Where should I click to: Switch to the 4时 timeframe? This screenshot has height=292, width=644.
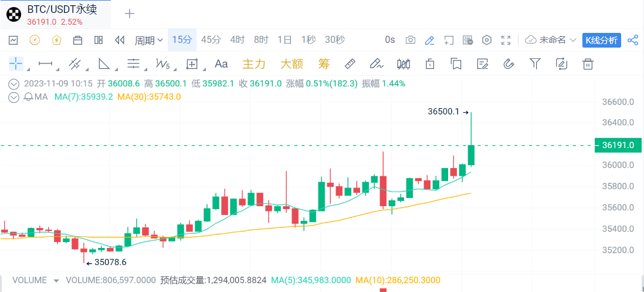point(238,40)
